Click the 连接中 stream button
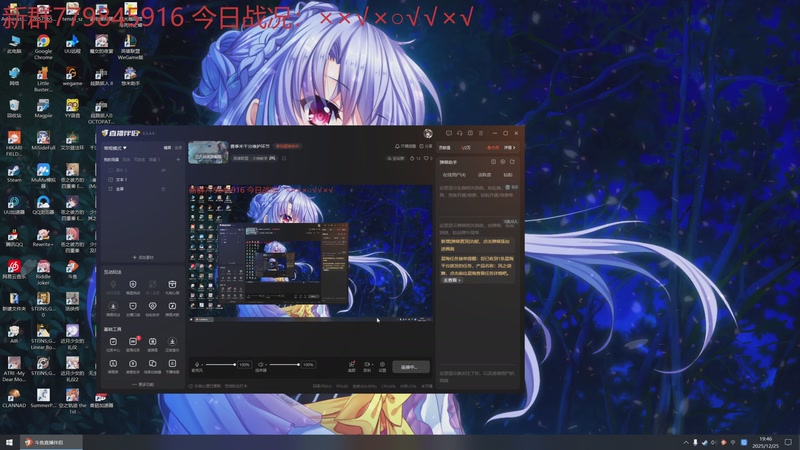 pos(411,367)
